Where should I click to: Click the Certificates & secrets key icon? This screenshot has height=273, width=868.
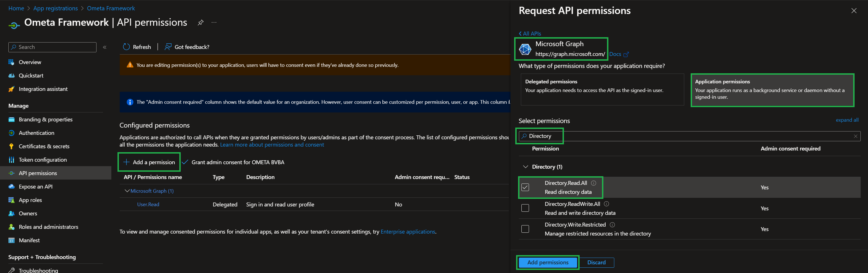click(11, 146)
